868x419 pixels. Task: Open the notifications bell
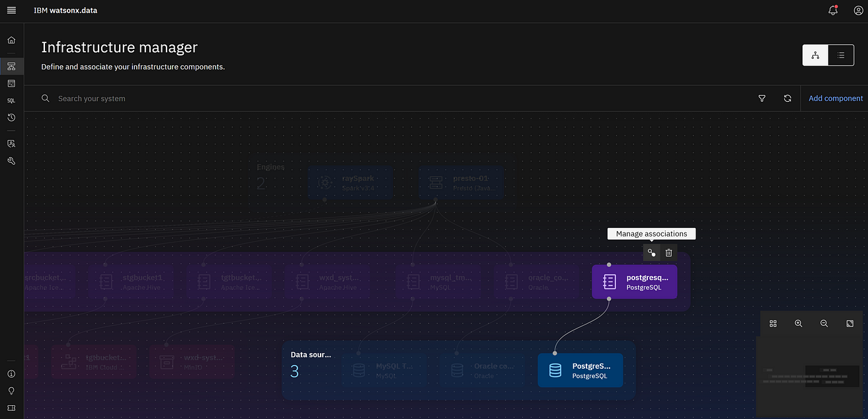tap(833, 11)
